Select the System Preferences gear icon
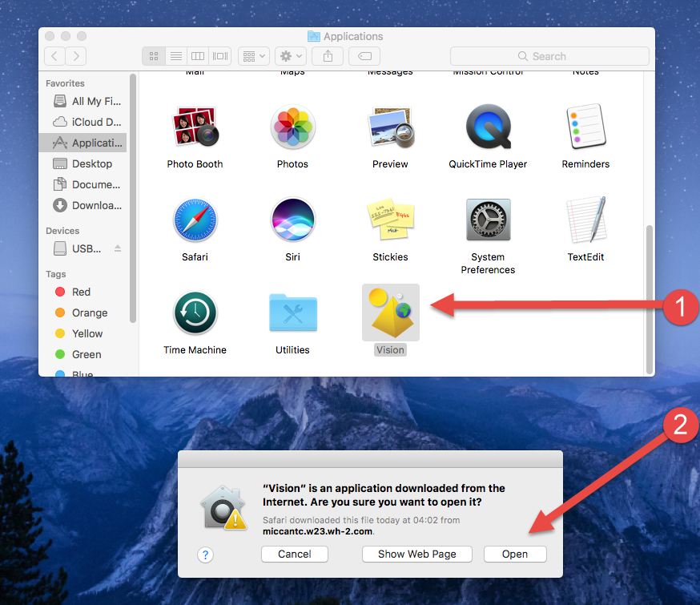 [x=488, y=220]
